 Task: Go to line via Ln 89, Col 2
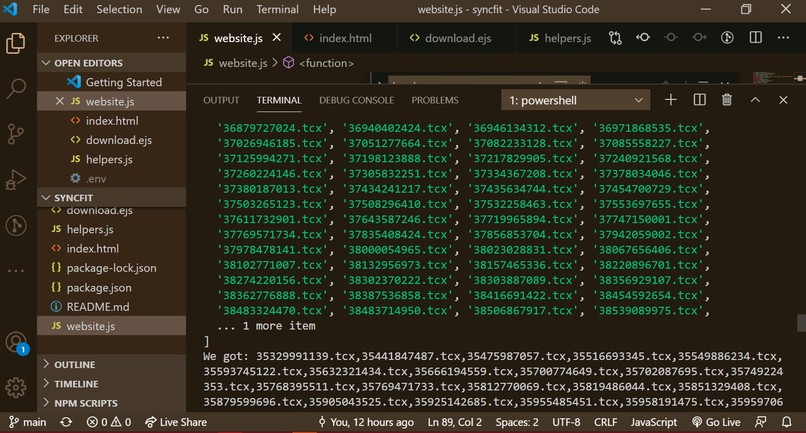454,422
